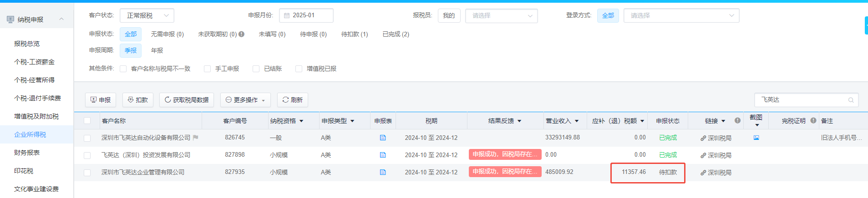Open report sheet icon for 飞英达（深圳）投资发展有限公司

click(x=383, y=155)
